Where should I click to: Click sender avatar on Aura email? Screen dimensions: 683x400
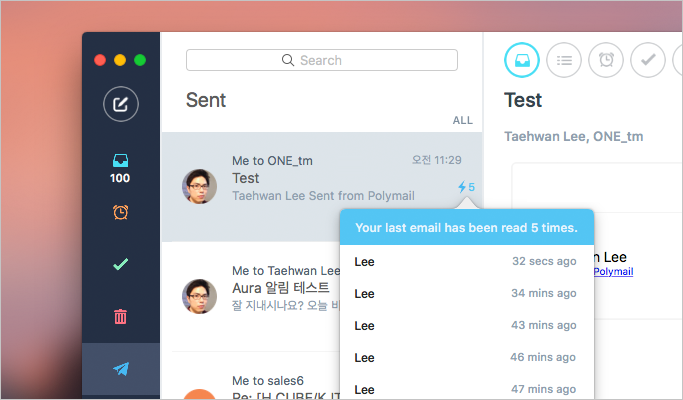click(199, 296)
